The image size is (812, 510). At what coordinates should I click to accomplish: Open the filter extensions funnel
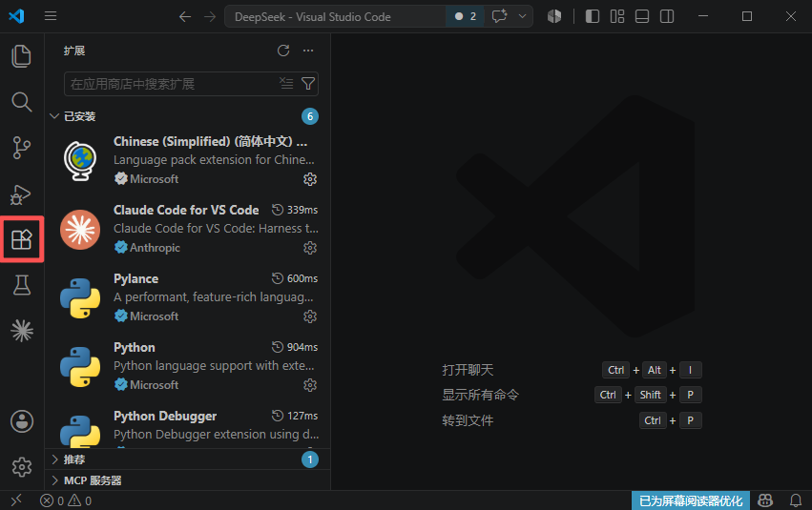coord(308,83)
